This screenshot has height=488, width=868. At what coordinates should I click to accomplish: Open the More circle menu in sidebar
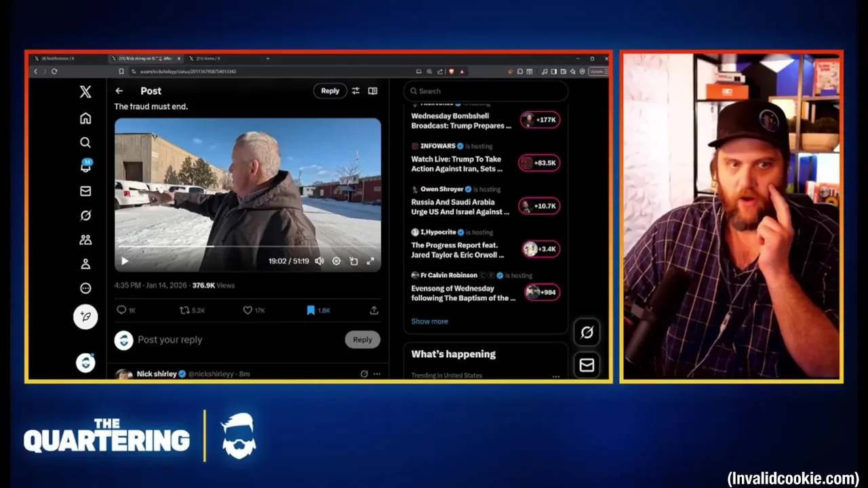coord(85,288)
